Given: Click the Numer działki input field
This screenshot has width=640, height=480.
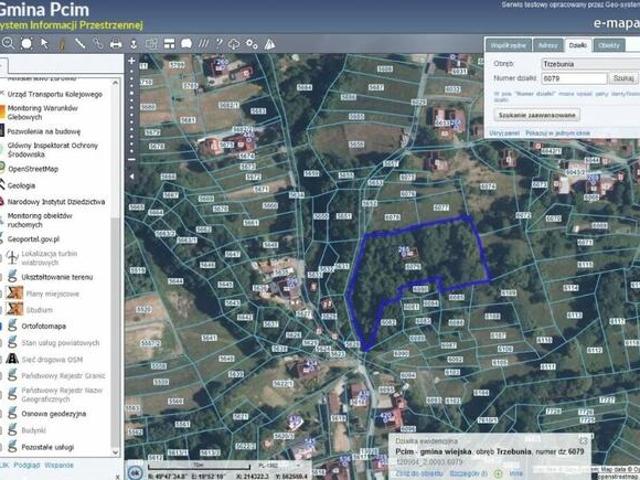Looking at the screenshot, I should click(574, 78).
